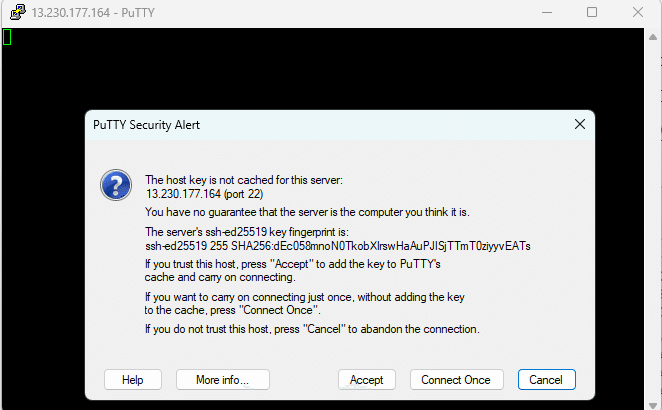Cancel the connection to the host
The image size is (662, 410).
(546, 380)
